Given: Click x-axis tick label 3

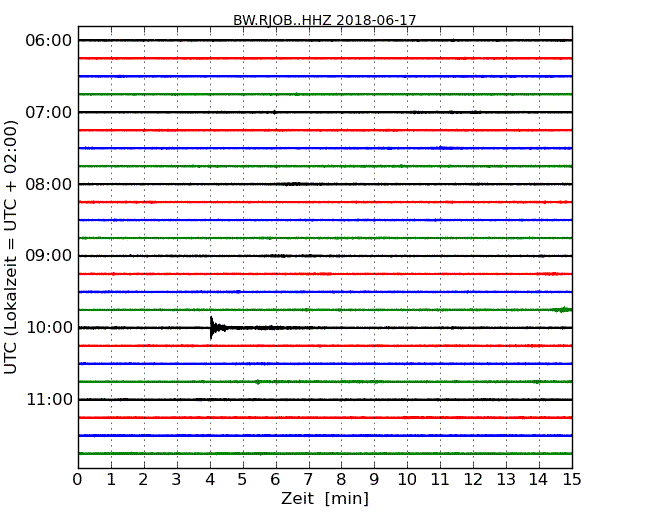Looking at the screenshot, I should pyautogui.click(x=177, y=480).
